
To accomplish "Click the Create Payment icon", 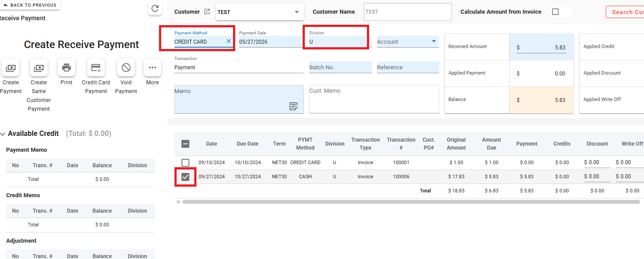I will click(11, 68).
